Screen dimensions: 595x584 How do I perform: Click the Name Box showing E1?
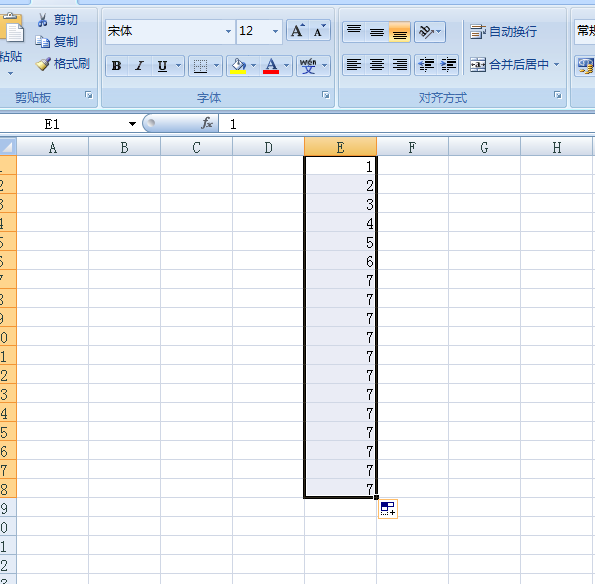pyautogui.click(x=63, y=124)
